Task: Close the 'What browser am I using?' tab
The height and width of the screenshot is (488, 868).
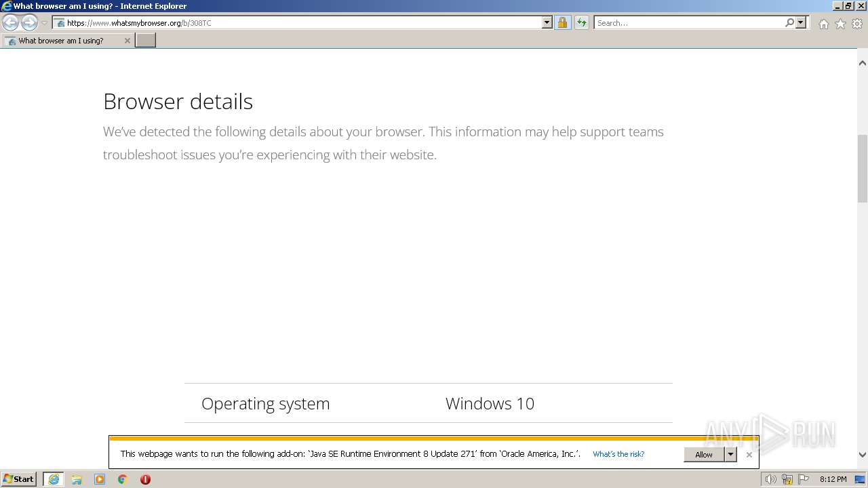Action: (127, 41)
